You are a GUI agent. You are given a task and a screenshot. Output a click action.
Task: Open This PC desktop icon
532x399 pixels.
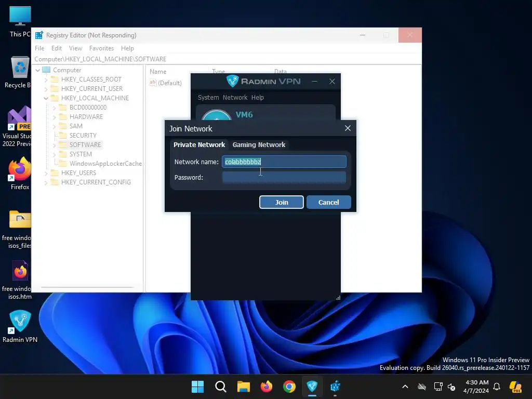[x=20, y=22]
